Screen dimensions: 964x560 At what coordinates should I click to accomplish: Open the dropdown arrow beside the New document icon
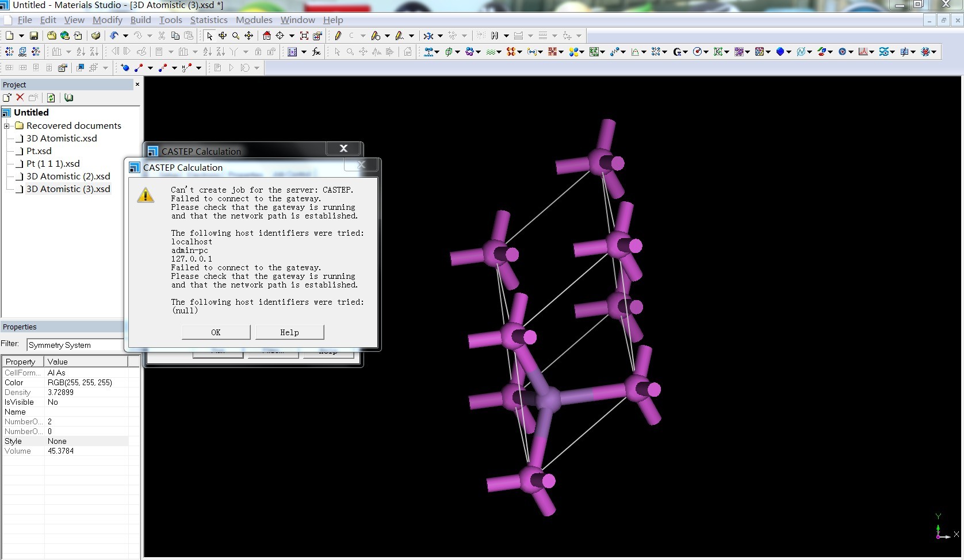[x=21, y=36]
